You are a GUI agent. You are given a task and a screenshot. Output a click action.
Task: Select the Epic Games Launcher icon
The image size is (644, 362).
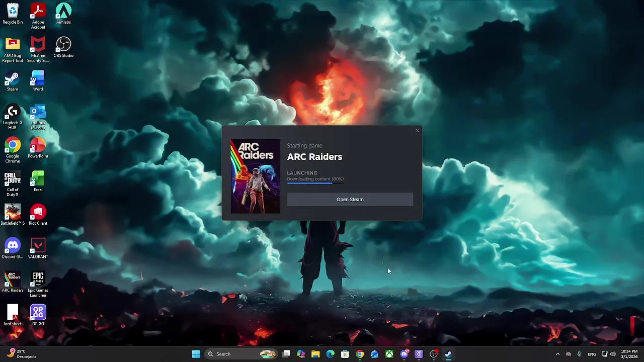[x=38, y=285]
